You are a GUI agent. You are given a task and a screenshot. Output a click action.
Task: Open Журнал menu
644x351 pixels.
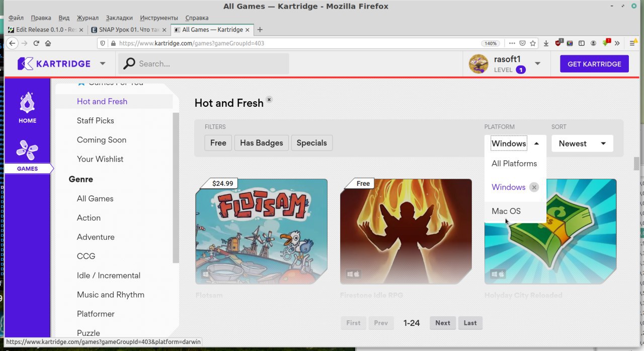coord(88,18)
